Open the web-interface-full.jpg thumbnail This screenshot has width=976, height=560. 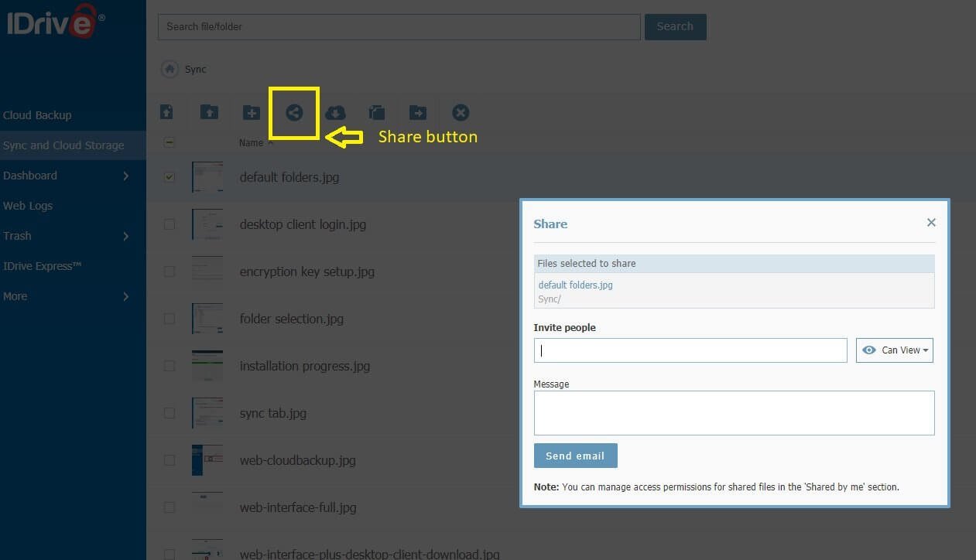click(207, 507)
